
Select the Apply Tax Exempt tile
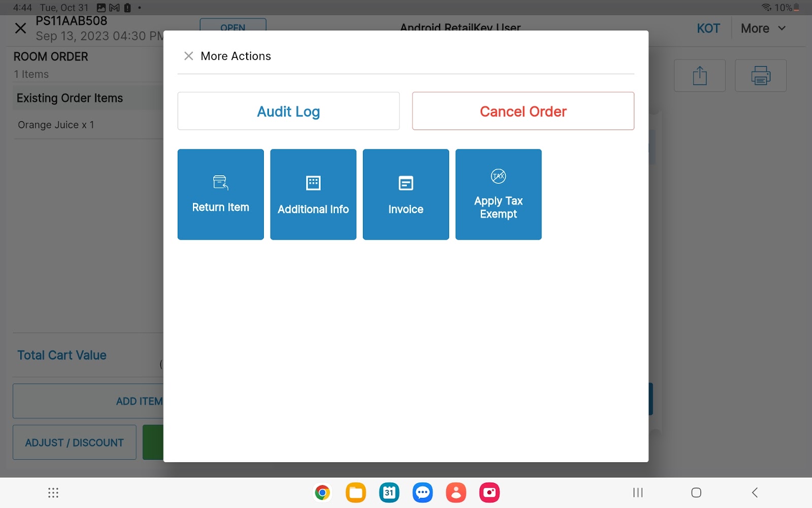pyautogui.click(x=498, y=194)
